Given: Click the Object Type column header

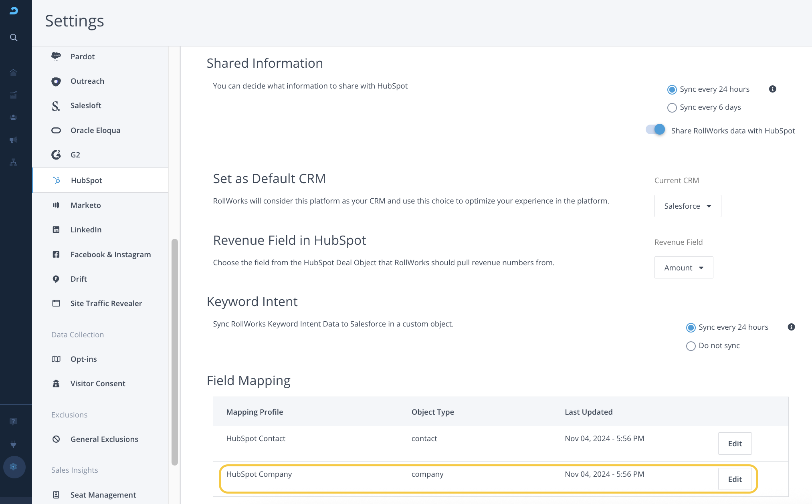Looking at the screenshot, I should coord(432,412).
